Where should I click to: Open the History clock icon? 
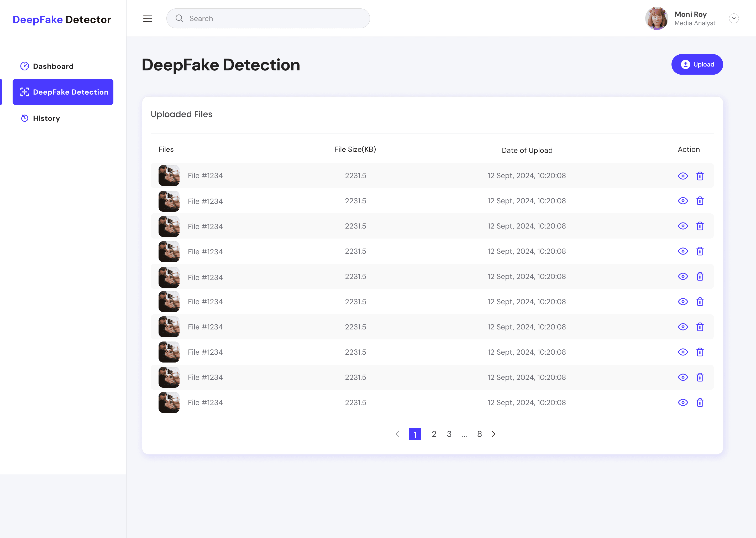24,118
